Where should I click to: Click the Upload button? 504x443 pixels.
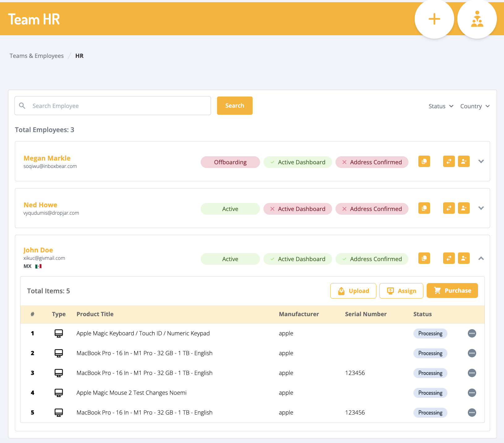click(353, 291)
